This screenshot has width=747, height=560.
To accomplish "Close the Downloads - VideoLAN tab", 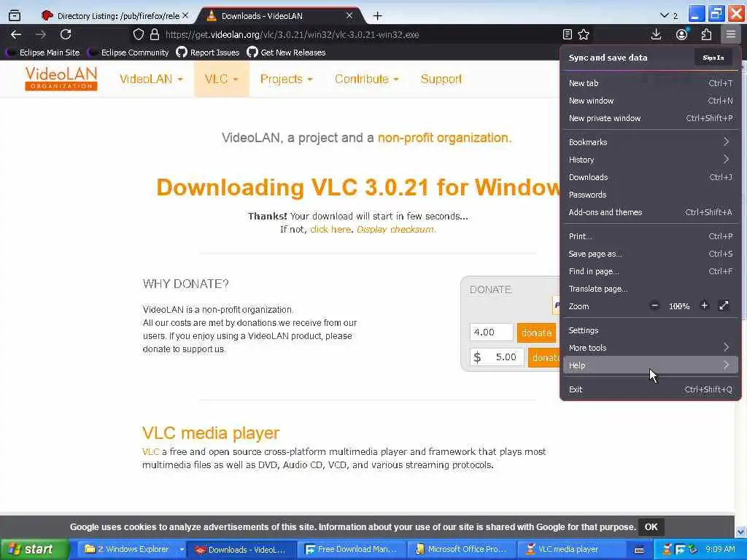I will tap(349, 15).
